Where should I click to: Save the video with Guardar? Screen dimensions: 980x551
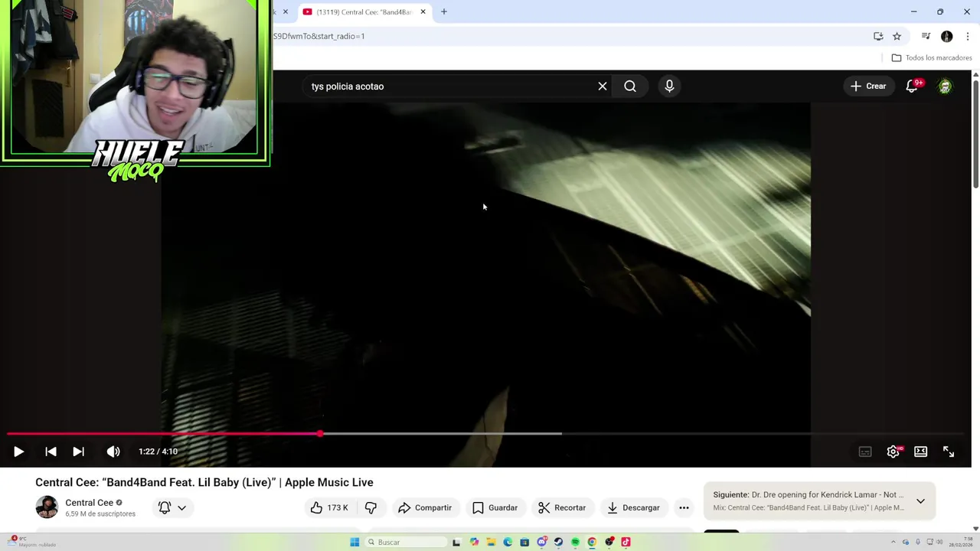(x=495, y=507)
